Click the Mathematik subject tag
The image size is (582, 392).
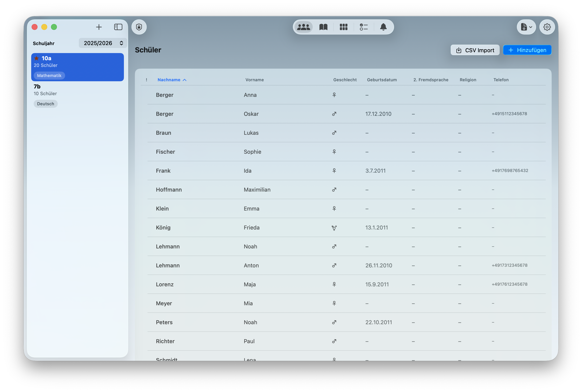pyautogui.click(x=49, y=76)
